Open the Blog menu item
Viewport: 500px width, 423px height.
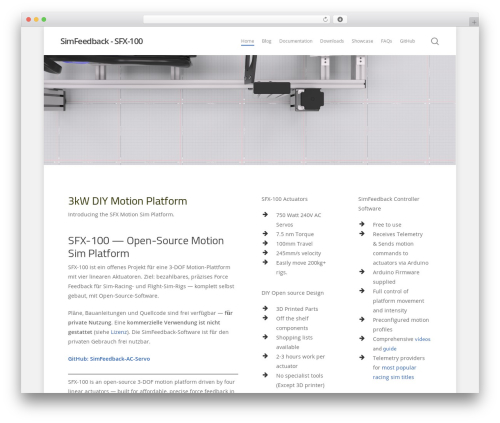266,41
